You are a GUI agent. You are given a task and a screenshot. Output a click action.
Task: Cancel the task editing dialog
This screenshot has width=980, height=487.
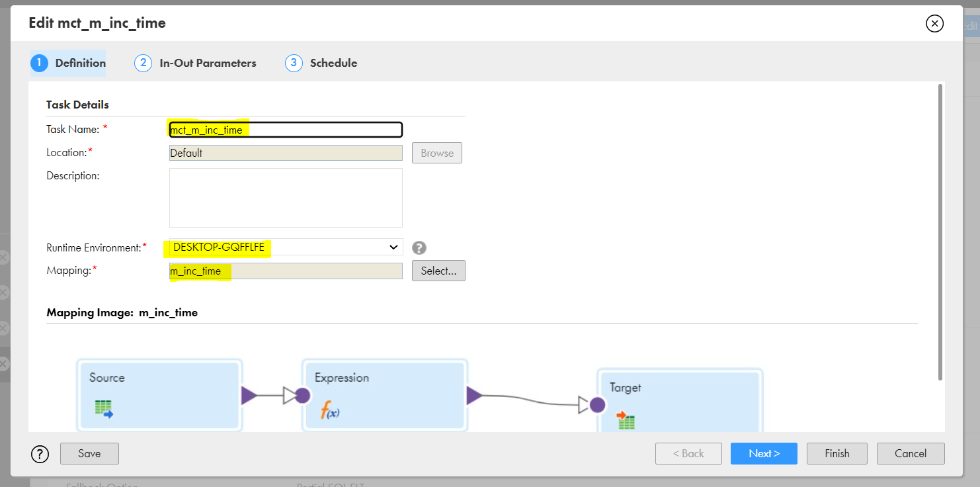coord(911,453)
